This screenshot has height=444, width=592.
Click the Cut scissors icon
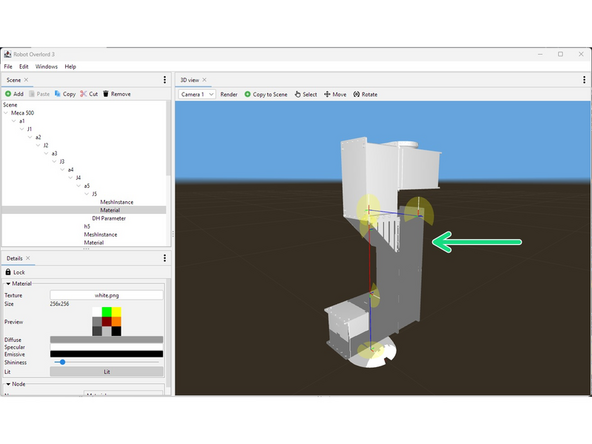pos(83,94)
